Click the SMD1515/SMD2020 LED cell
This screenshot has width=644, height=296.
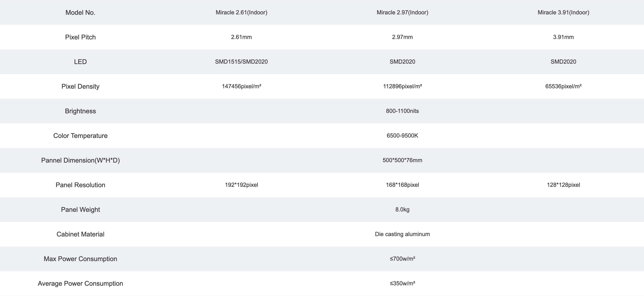click(x=241, y=62)
